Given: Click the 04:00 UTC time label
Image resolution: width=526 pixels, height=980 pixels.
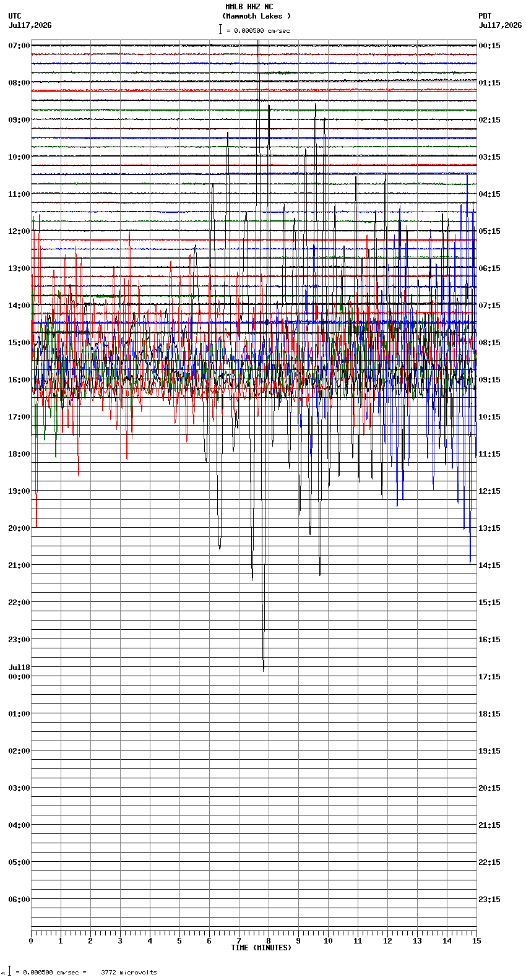Looking at the screenshot, I should [x=19, y=825].
